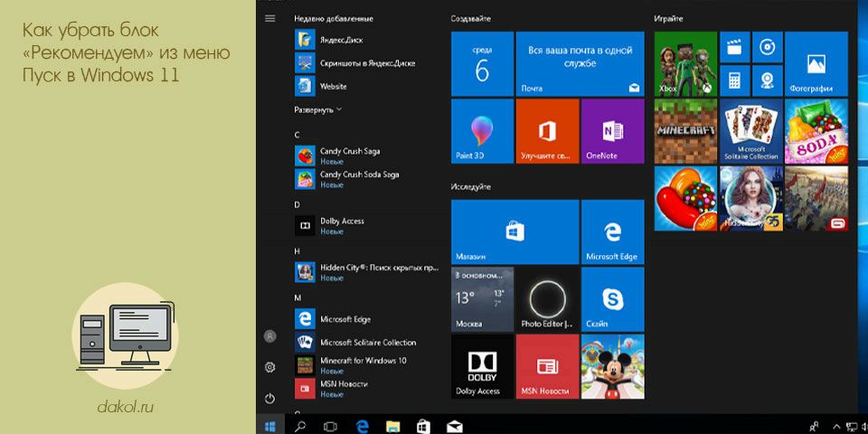Click the letter H header in app list
Screen dimensions: 868x434
[x=297, y=250]
